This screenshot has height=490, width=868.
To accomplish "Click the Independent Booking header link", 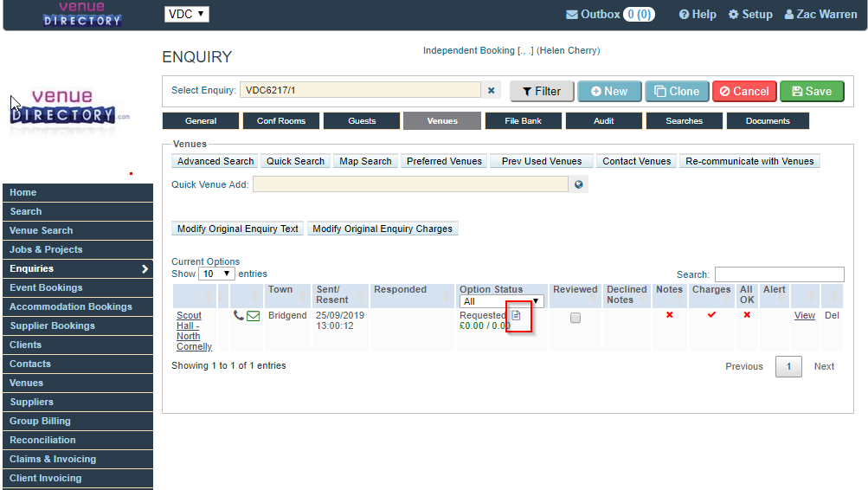I will [x=511, y=50].
